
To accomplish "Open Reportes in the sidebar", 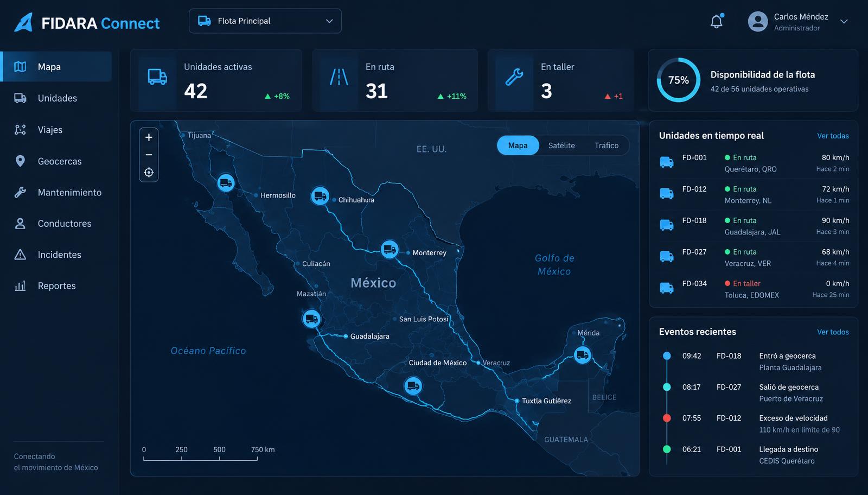I will (x=57, y=286).
